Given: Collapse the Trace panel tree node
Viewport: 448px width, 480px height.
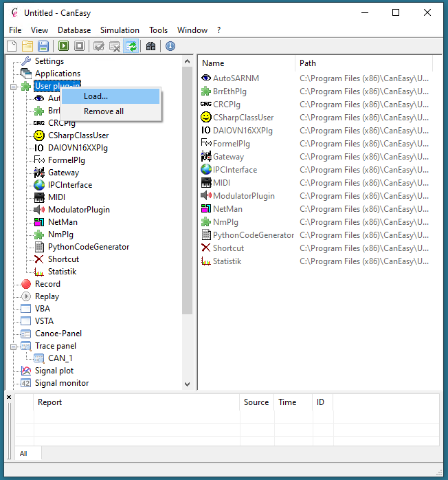Looking at the screenshot, I should click(x=14, y=347).
